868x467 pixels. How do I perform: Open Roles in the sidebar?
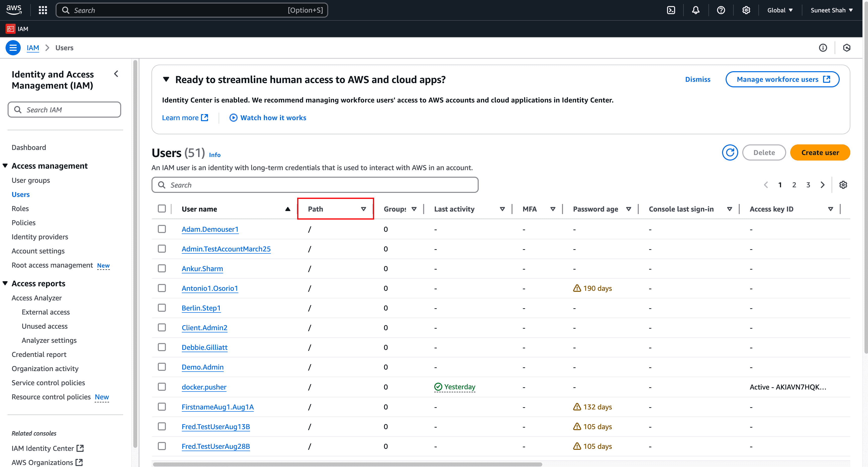pos(20,209)
